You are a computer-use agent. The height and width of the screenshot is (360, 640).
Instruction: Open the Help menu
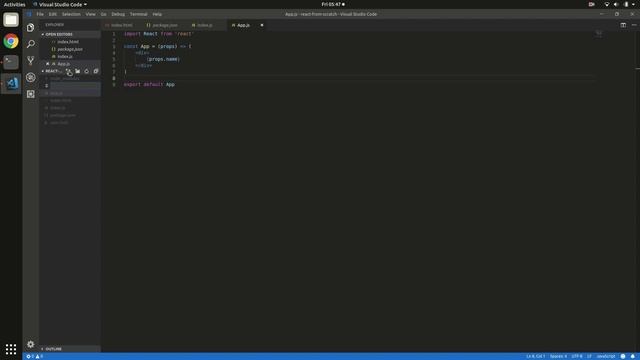click(157, 14)
